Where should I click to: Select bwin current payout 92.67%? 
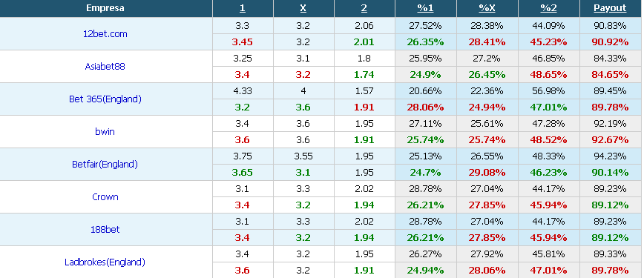tap(611, 139)
